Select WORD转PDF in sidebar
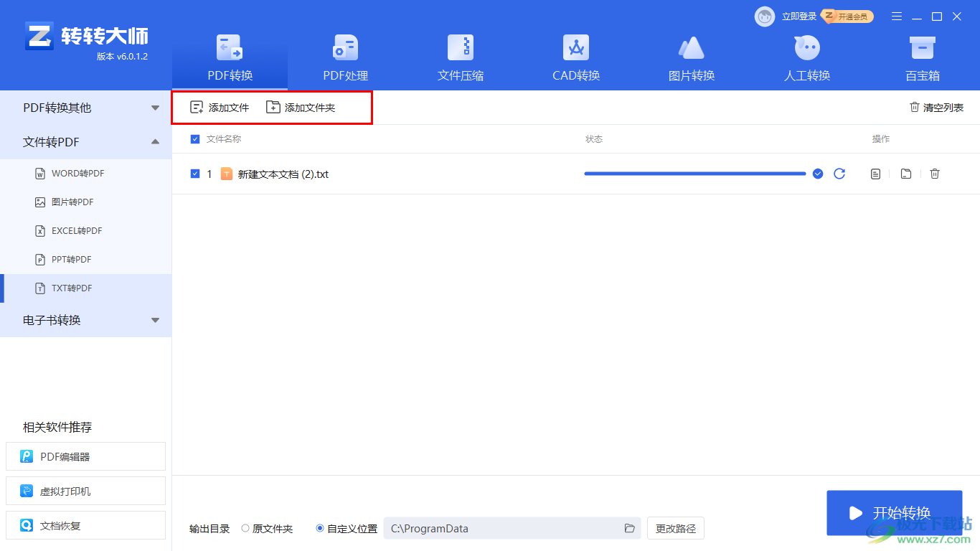Image resolution: width=980 pixels, height=551 pixels. [86, 174]
